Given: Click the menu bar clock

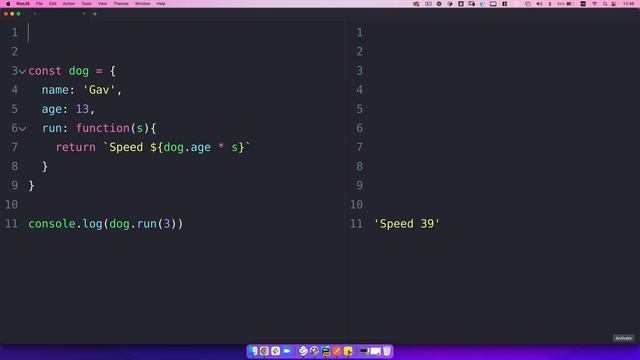Looking at the screenshot, I should 629,4.
